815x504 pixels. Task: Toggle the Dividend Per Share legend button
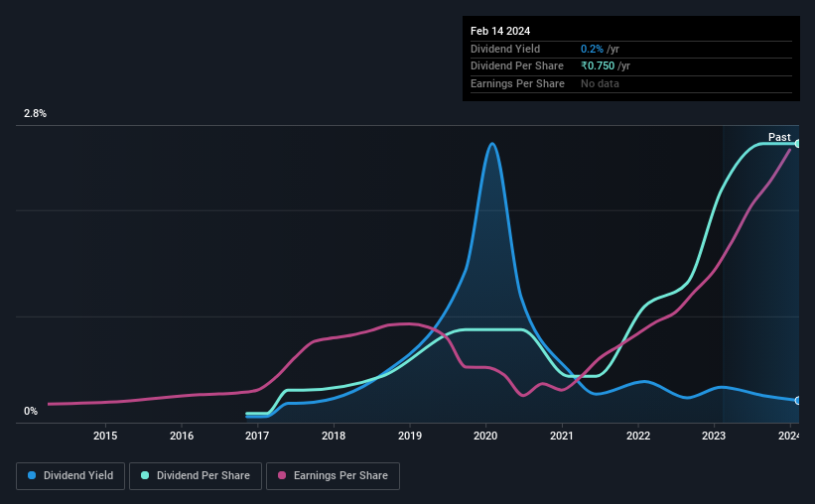pos(196,476)
